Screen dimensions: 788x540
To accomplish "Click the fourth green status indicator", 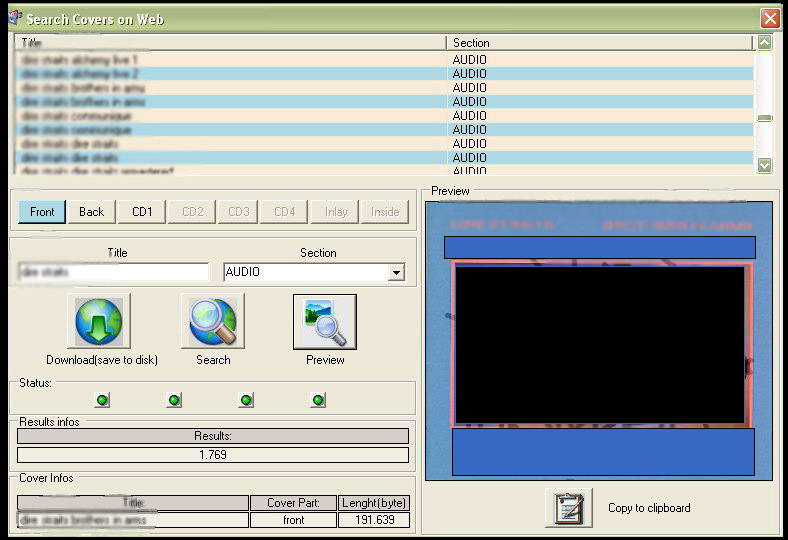I will 318,400.
